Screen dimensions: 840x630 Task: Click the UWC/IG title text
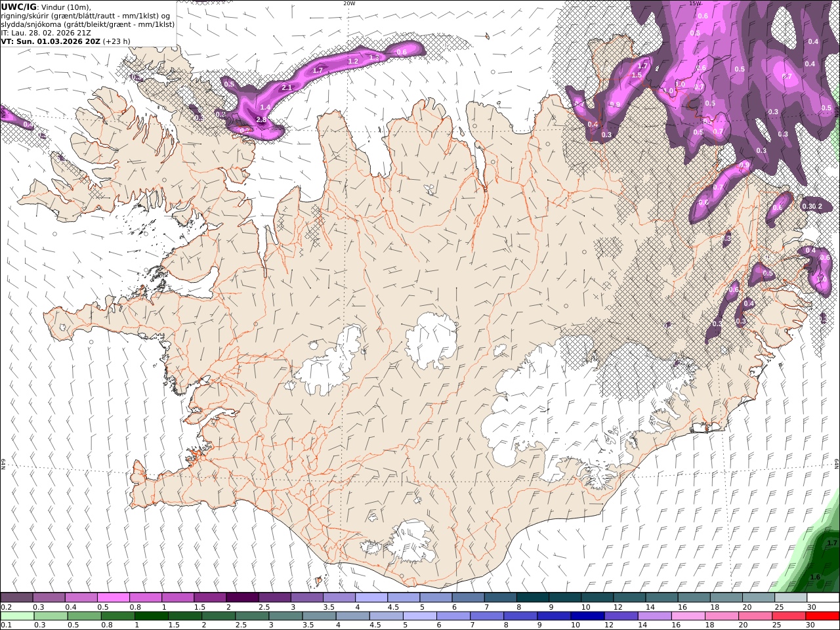[18, 7]
